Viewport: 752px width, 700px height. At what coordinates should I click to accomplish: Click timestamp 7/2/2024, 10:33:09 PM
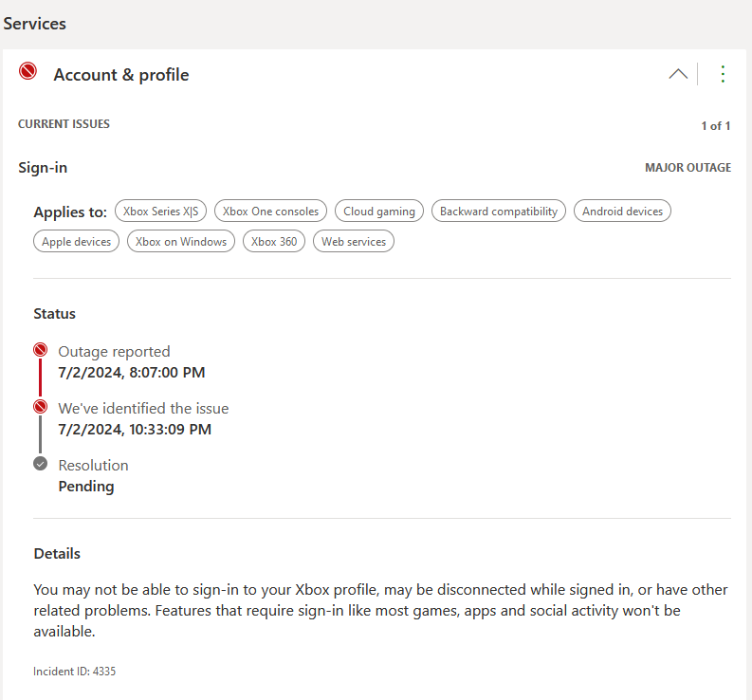(135, 429)
